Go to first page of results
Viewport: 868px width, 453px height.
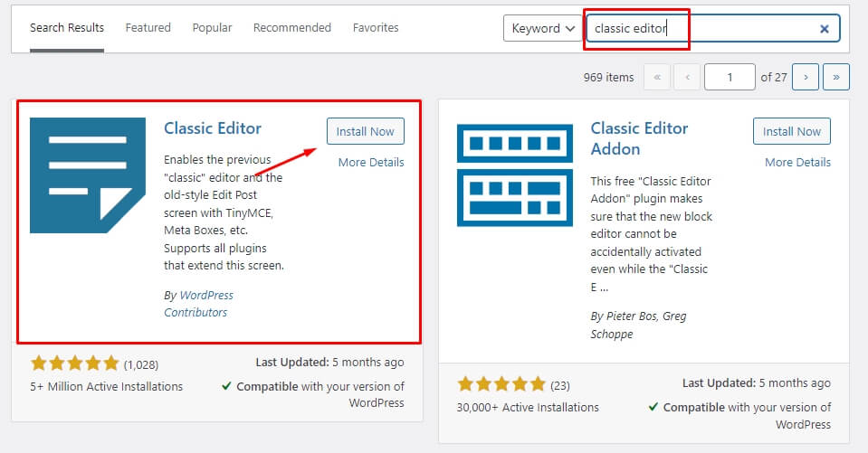click(x=657, y=77)
